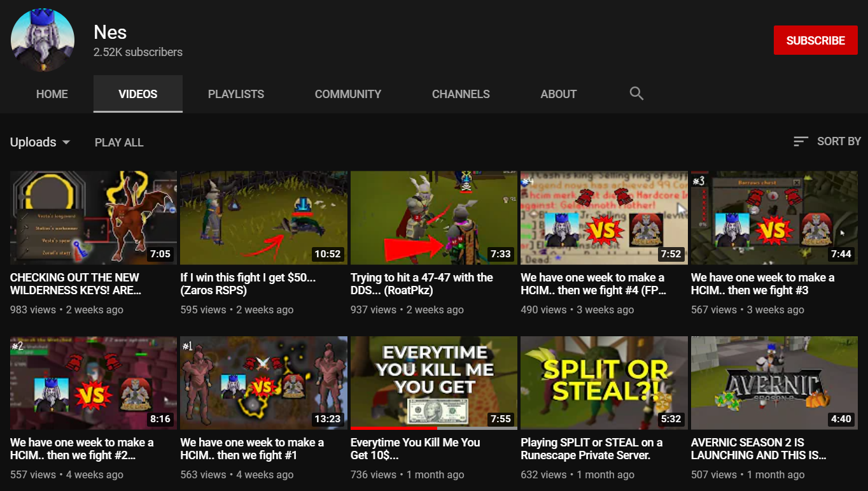Open the Wilderness Keys video thumbnail
The height and width of the screenshot is (491, 868).
pyautogui.click(x=94, y=218)
